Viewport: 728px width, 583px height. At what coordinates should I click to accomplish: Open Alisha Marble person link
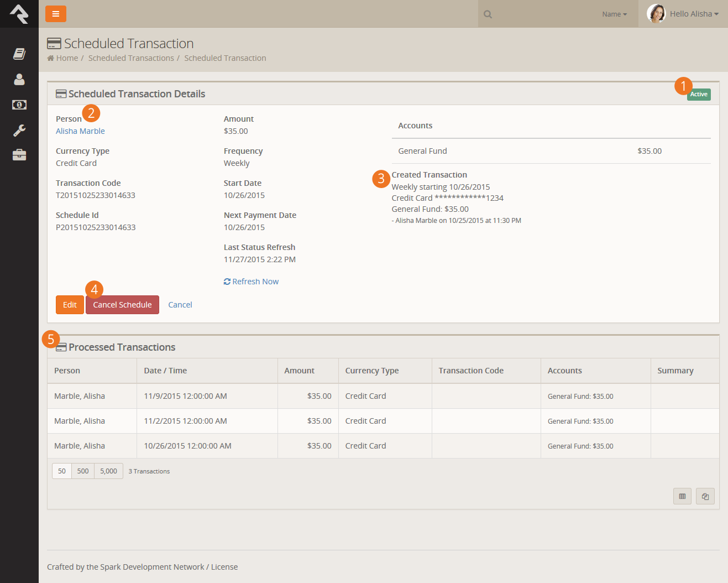coord(80,131)
